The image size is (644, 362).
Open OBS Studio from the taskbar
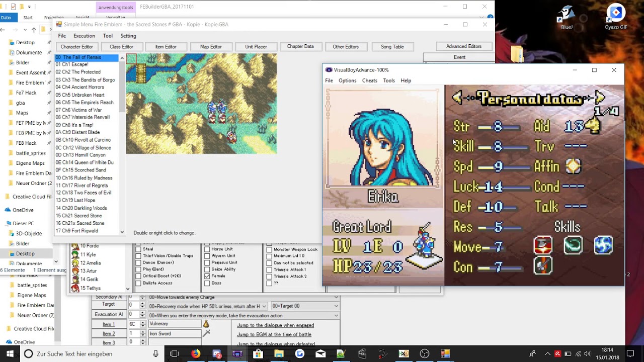425,354
